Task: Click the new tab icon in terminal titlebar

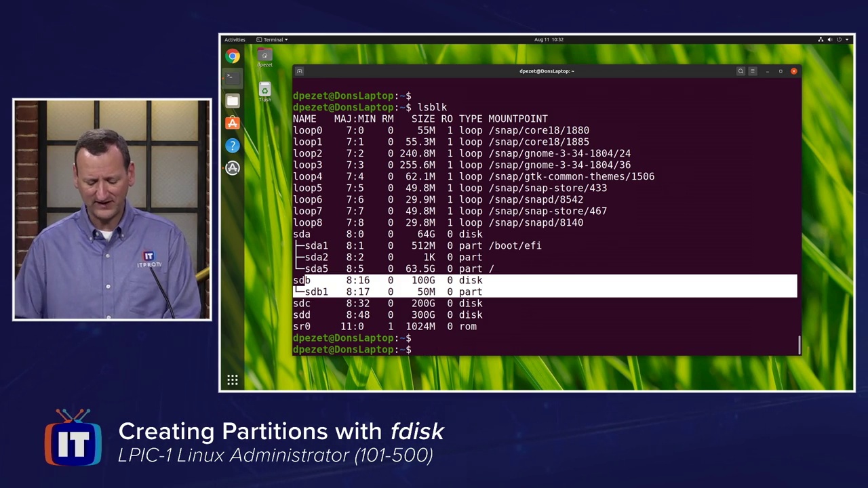Action: coord(299,71)
